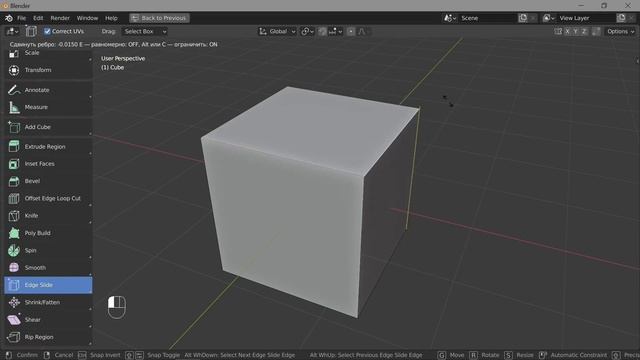Image resolution: width=640 pixels, height=360 pixels.
Task: Open the view layer browse dropdown
Action: 548,18
